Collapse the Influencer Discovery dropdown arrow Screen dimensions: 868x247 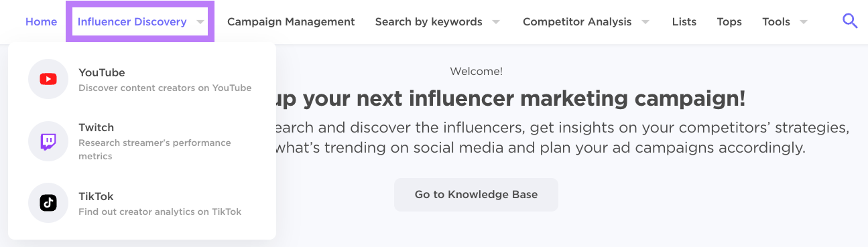pyautogui.click(x=200, y=22)
